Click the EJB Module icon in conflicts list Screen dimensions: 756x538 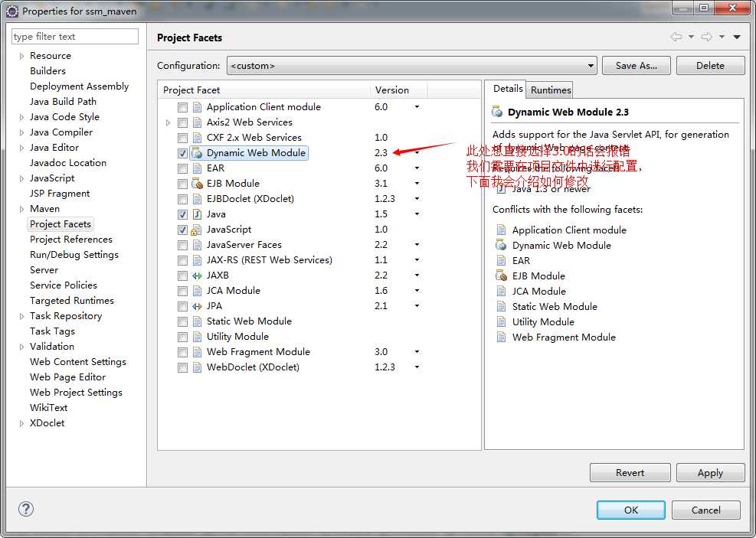(x=501, y=276)
